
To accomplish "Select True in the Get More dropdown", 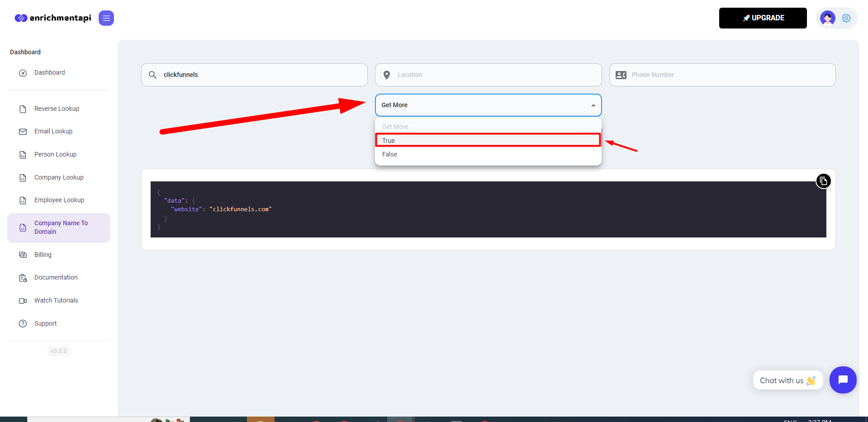I will (488, 140).
